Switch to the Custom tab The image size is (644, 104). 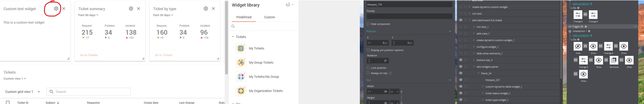(x=269, y=17)
